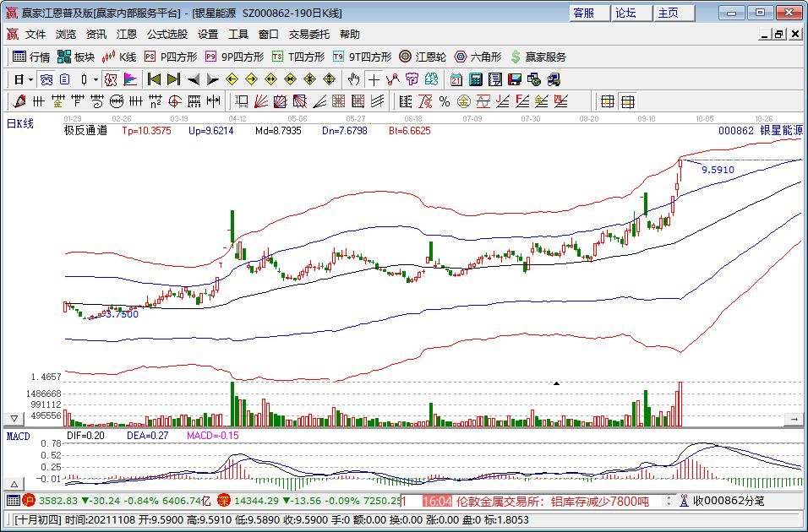This screenshot has width=808, height=532.
Task: Select the 9P四方形 tool
Action: pyautogui.click(x=234, y=57)
